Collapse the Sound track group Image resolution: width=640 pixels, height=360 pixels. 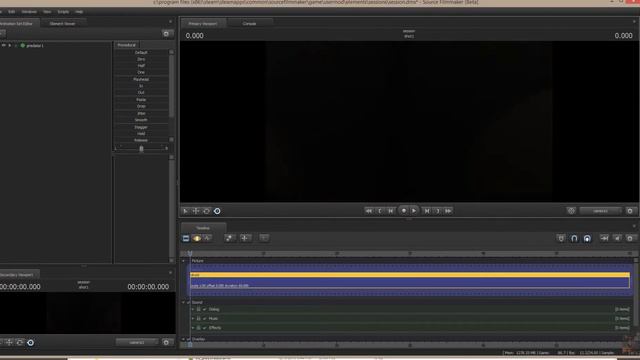(183, 302)
